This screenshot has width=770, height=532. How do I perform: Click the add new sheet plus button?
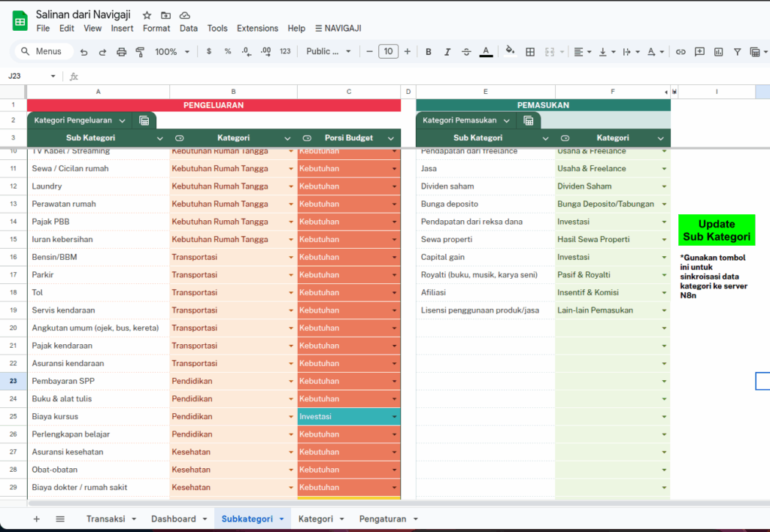click(36, 518)
